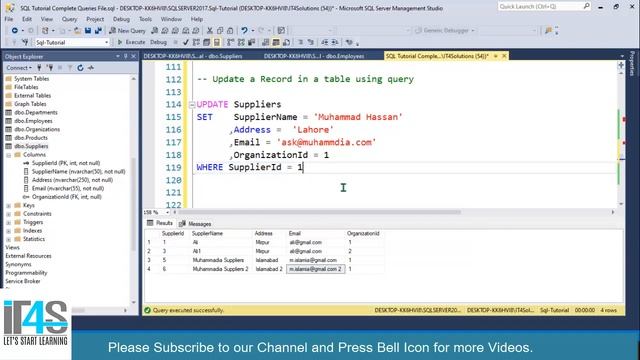Click the Disconnect plug icon in Object Explorer
640x360 pixels.
pos(50,68)
